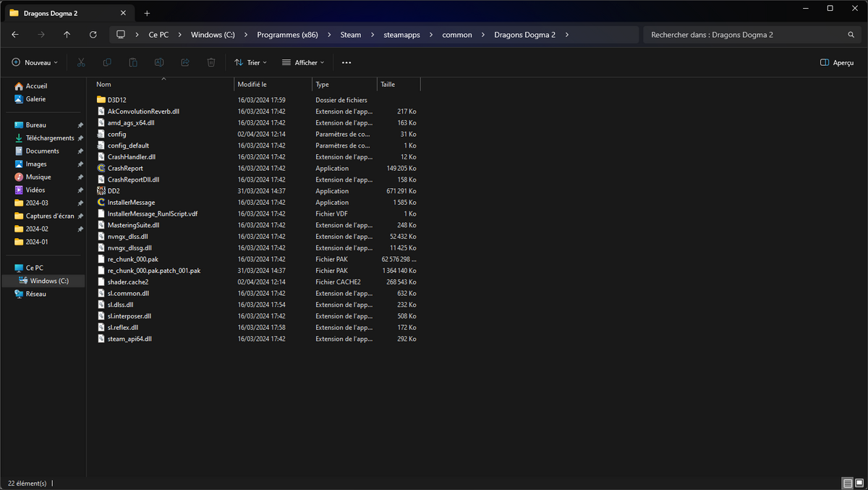The image size is (868, 490).
Task: Refresh the current folder view
Action: pyautogui.click(x=93, y=35)
